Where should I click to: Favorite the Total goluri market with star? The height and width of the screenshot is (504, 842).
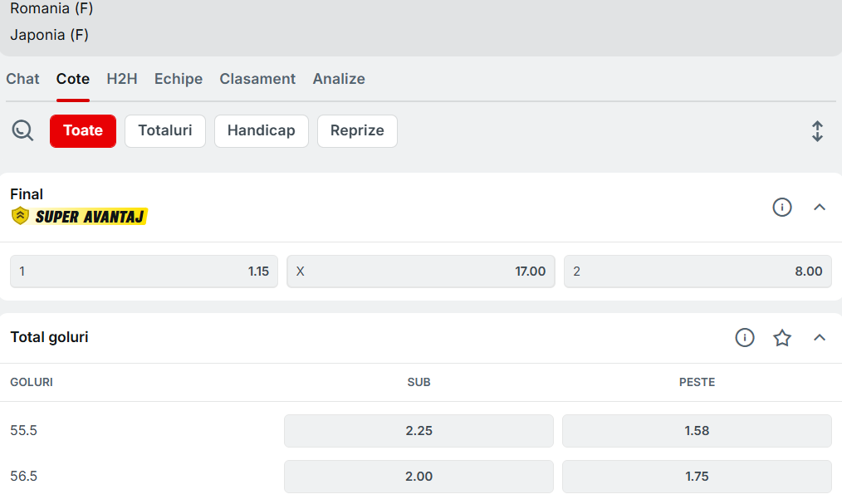point(781,338)
